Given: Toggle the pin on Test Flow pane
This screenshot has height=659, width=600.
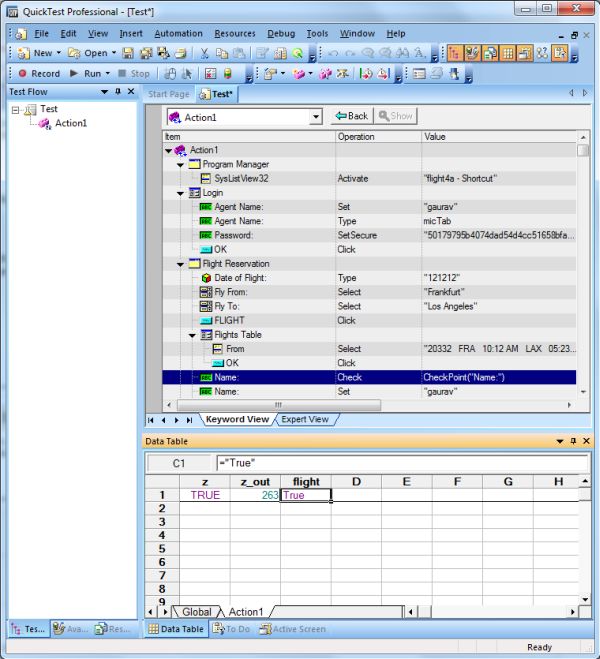Looking at the screenshot, I should coord(118,92).
